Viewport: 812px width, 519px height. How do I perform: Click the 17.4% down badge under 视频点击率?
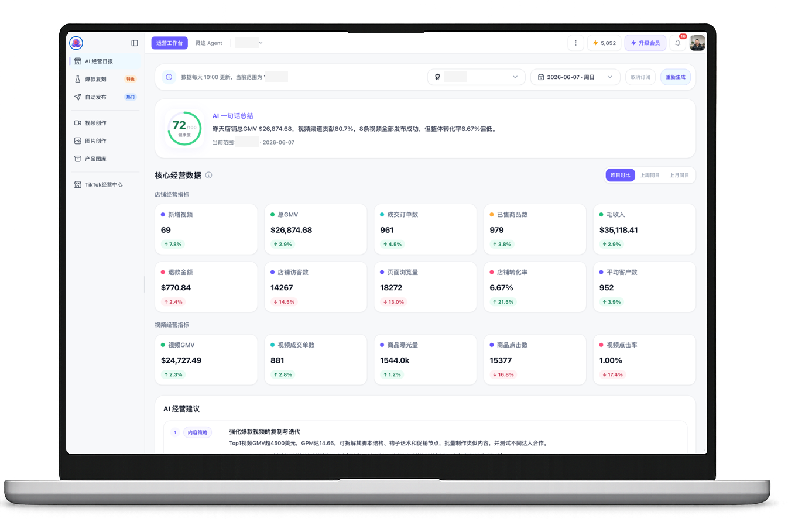[613, 374]
